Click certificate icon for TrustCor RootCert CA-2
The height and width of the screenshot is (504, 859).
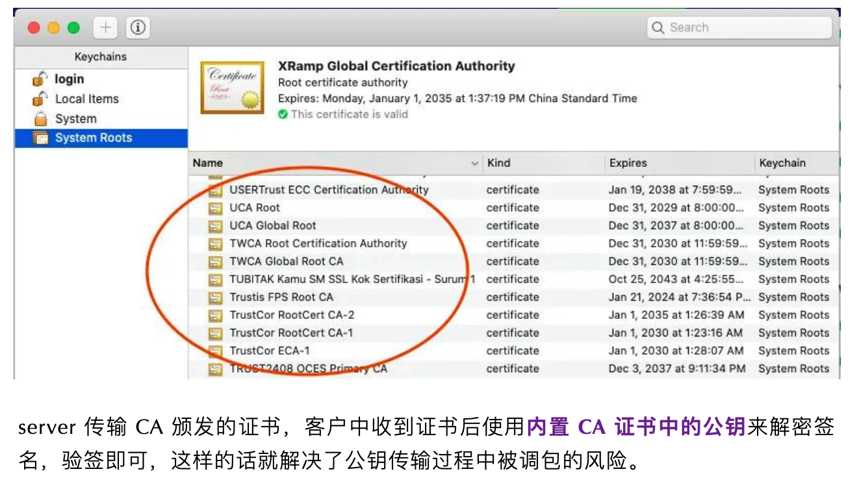point(215,315)
